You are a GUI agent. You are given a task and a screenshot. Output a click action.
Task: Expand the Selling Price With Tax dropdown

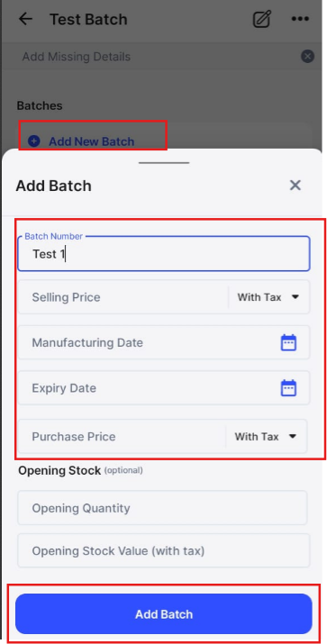pyautogui.click(x=268, y=297)
